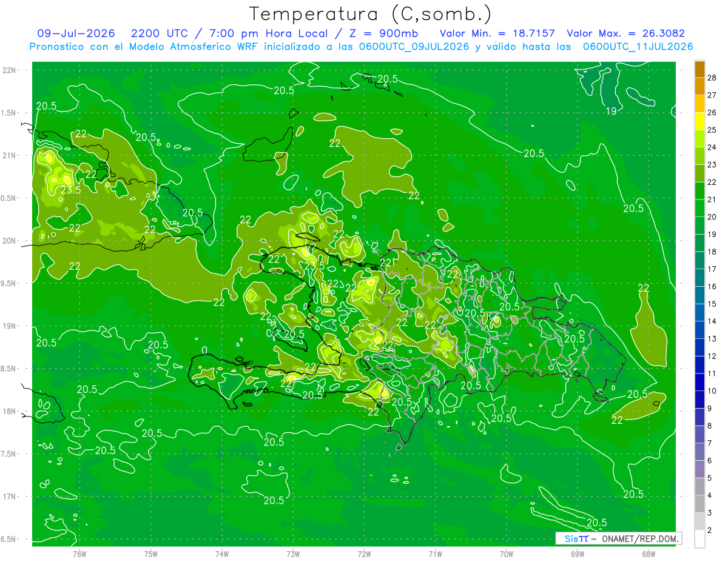Screen dimensions: 728x562
Task: Click the "15" value on the color legend
Action: pyautogui.click(x=712, y=304)
